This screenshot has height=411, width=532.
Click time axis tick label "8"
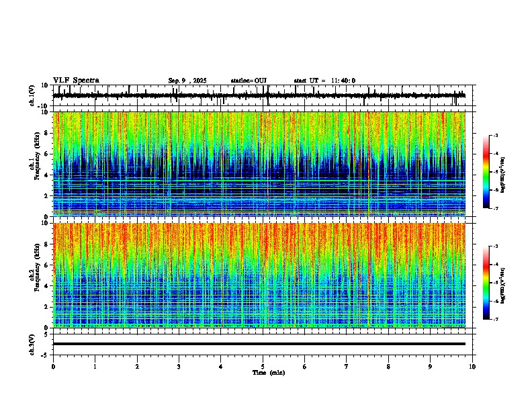click(388, 367)
